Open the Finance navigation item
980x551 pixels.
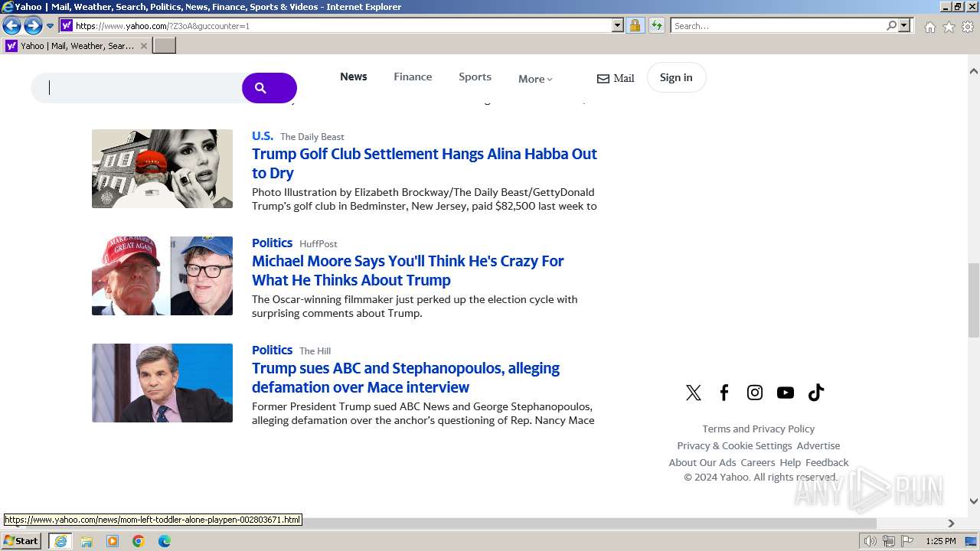(x=413, y=77)
